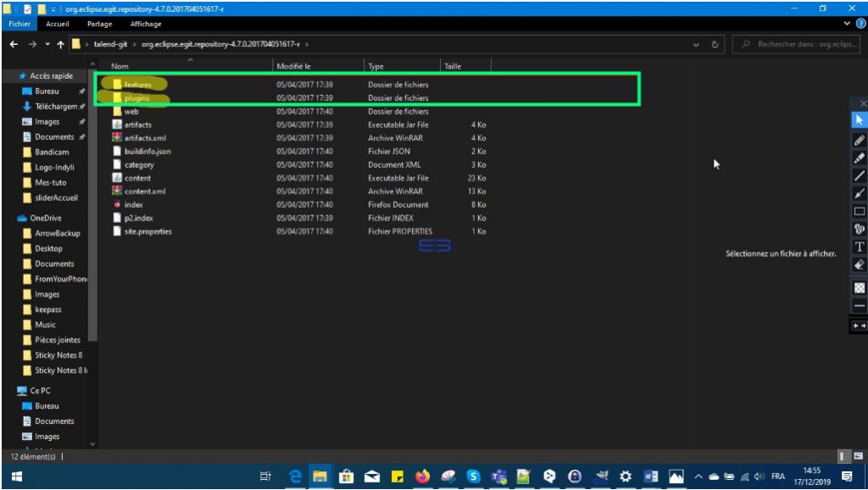
Task: Select the index Firefox document
Action: coord(133,204)
